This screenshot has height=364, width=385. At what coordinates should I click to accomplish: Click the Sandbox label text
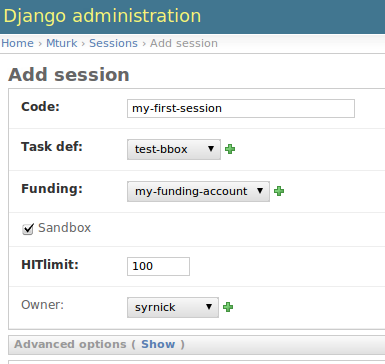(64, 228)
